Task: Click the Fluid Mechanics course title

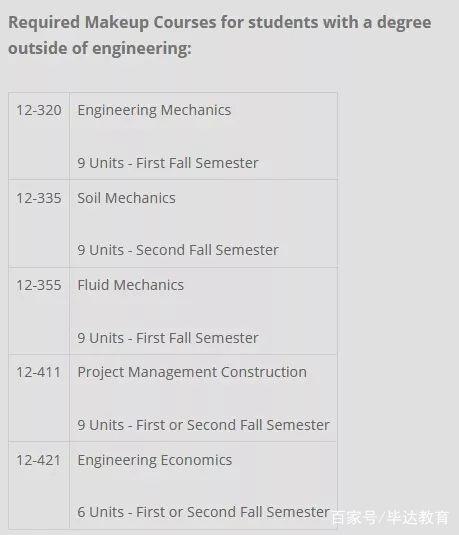Action: pos(130,285)
